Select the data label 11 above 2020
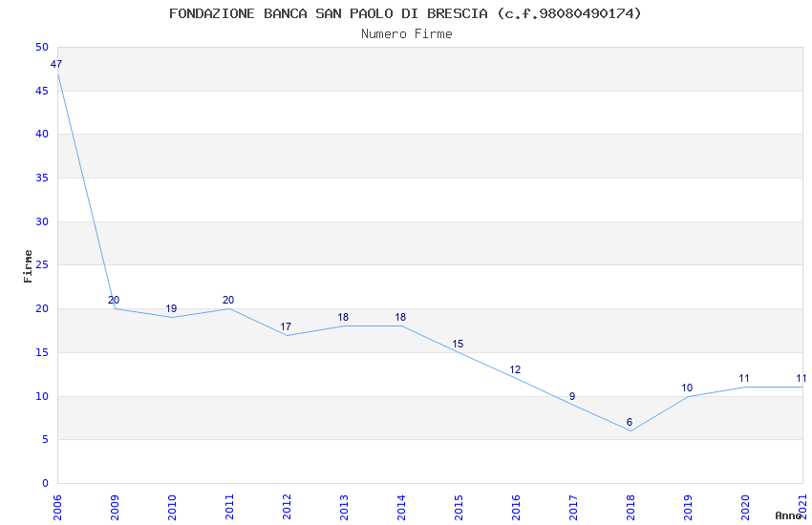 coord(744,379)
